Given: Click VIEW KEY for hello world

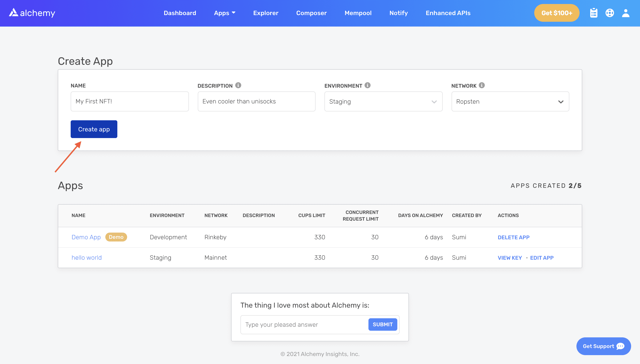Looking at the screenshot, I should coord(510,258).
